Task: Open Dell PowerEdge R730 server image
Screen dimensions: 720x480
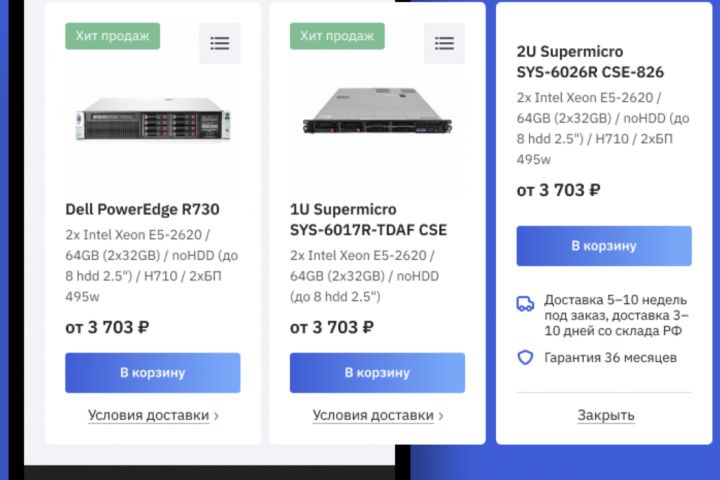Action: click(153, 122)
